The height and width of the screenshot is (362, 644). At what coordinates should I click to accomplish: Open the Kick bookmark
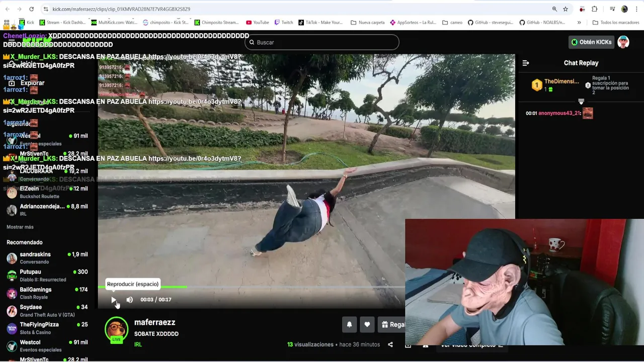(x=27, y=23)
